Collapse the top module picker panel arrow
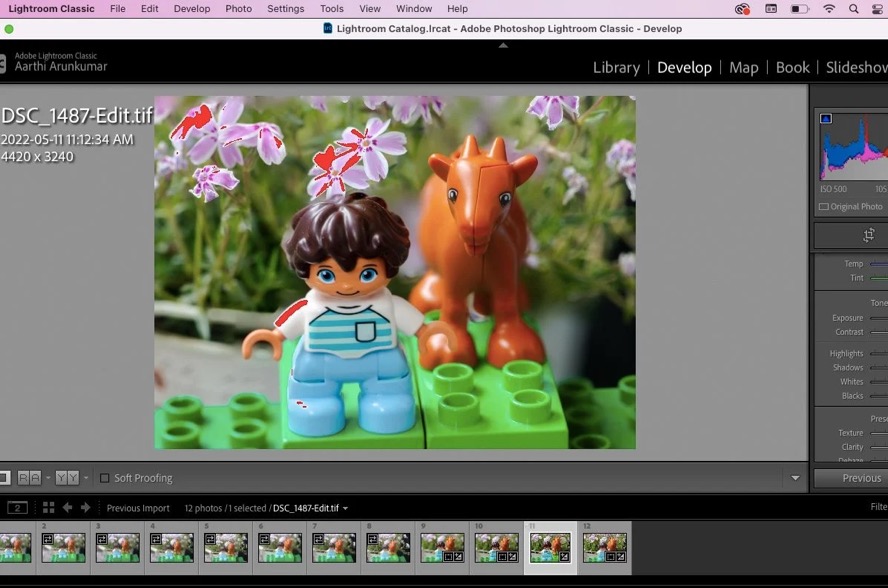This screenshot has height=588, width=888. click(x=503, y=45)
